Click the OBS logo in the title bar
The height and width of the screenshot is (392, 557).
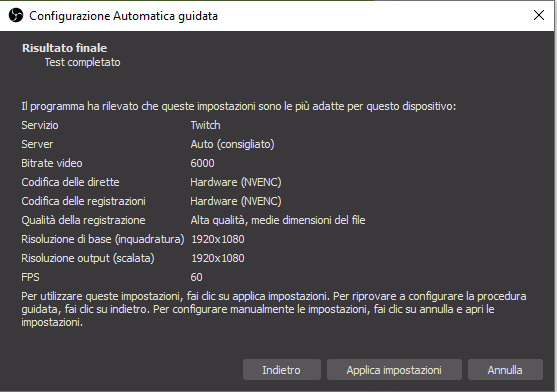[16, 16]
